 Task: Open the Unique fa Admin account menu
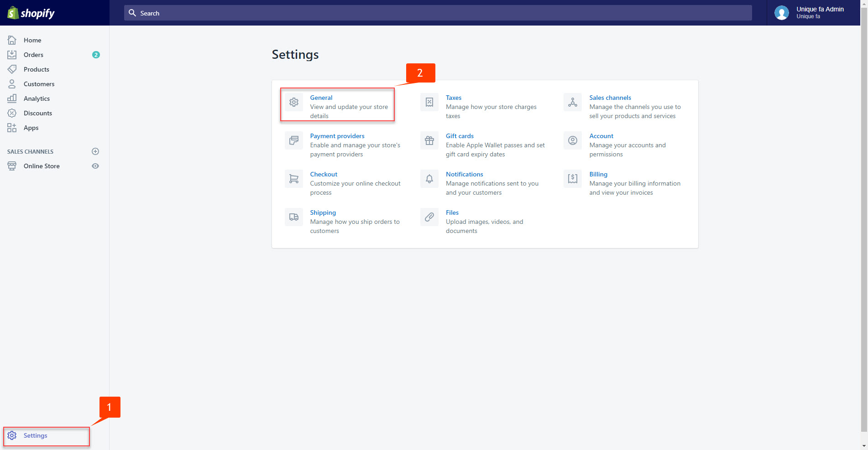point(814,13)
